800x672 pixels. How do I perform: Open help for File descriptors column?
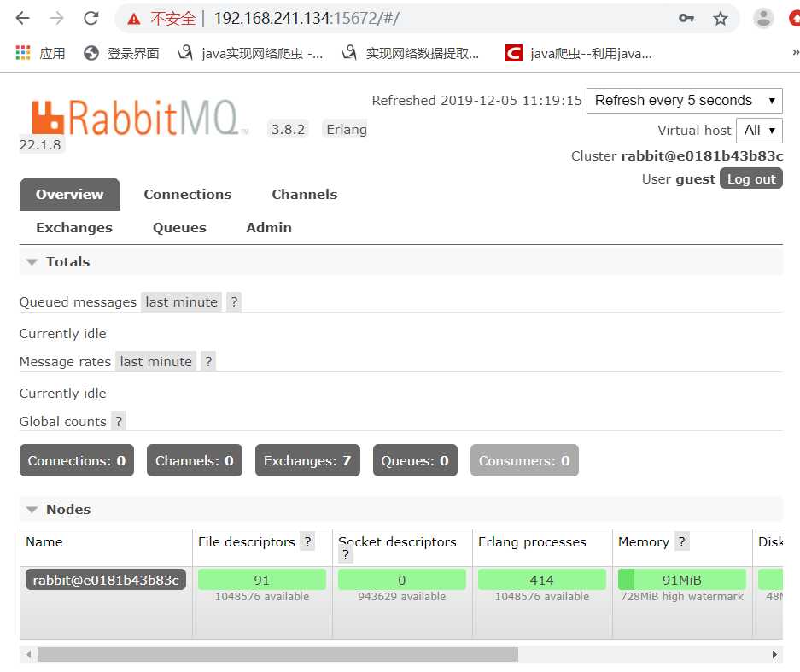click(x=307, y=542)
